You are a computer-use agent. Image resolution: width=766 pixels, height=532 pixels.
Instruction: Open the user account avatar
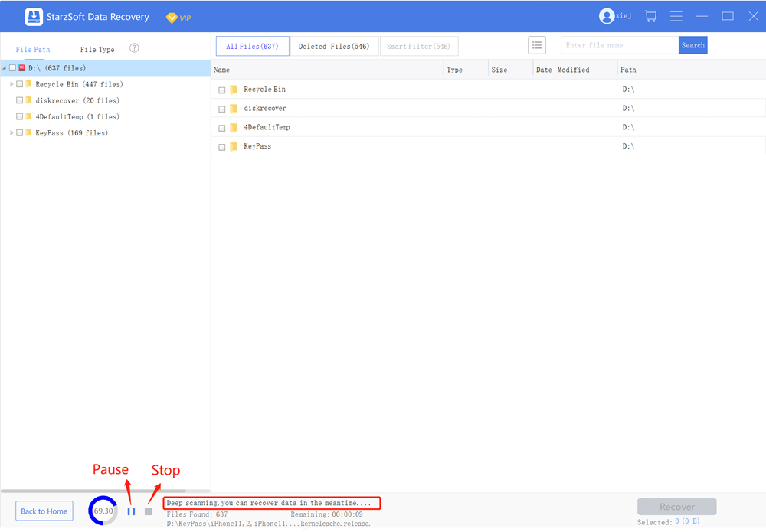(x=606, y=16)
